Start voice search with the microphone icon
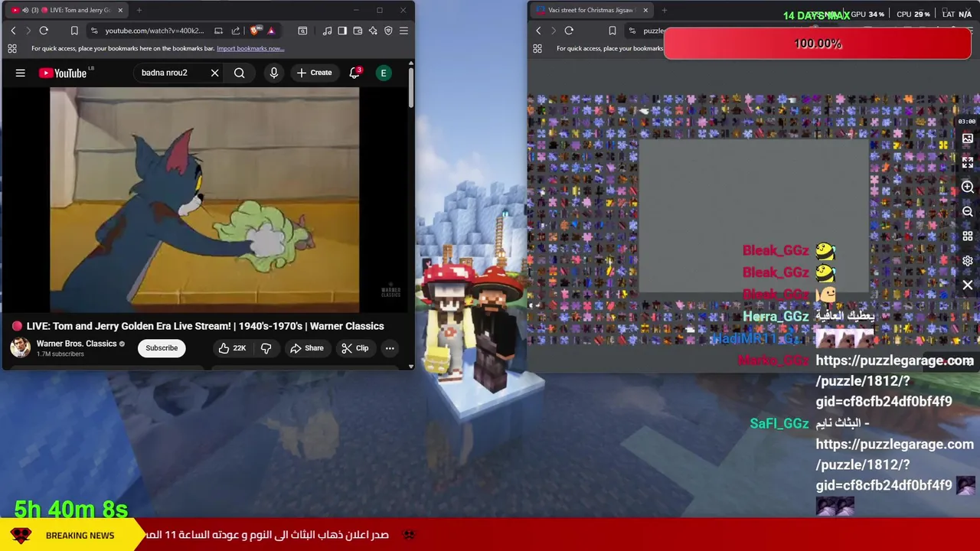This screenshot has height=551, width=980. tap(273, 73)
